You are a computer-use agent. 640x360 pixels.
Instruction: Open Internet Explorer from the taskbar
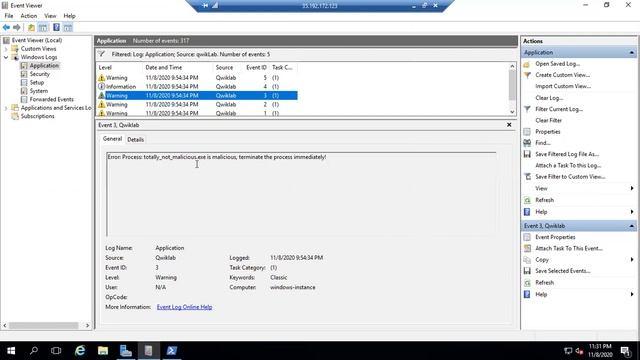point(80,351)
